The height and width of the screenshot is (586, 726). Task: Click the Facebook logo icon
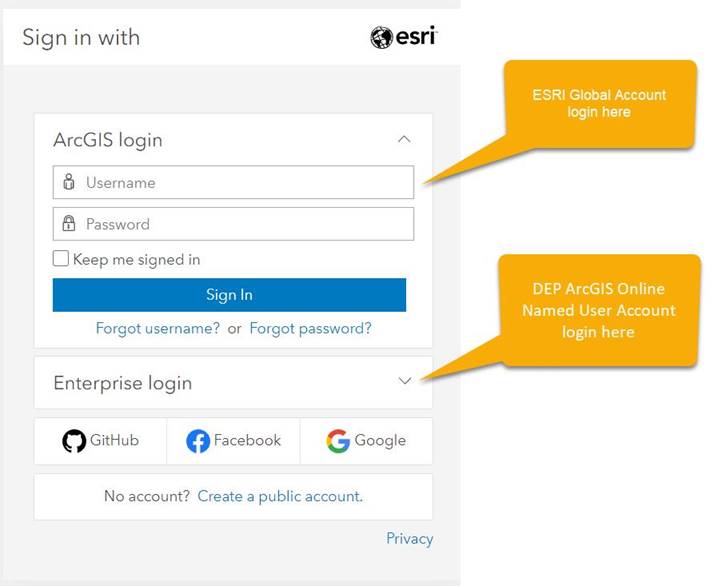198,441
